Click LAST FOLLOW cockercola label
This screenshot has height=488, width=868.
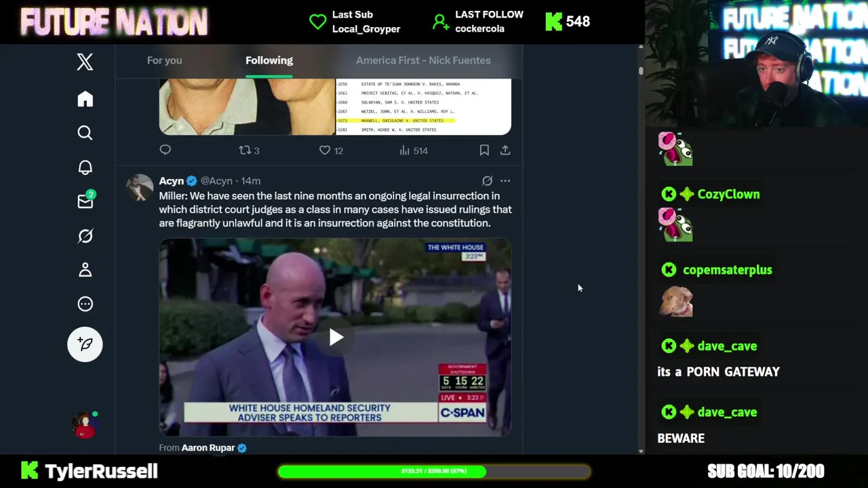489,22
